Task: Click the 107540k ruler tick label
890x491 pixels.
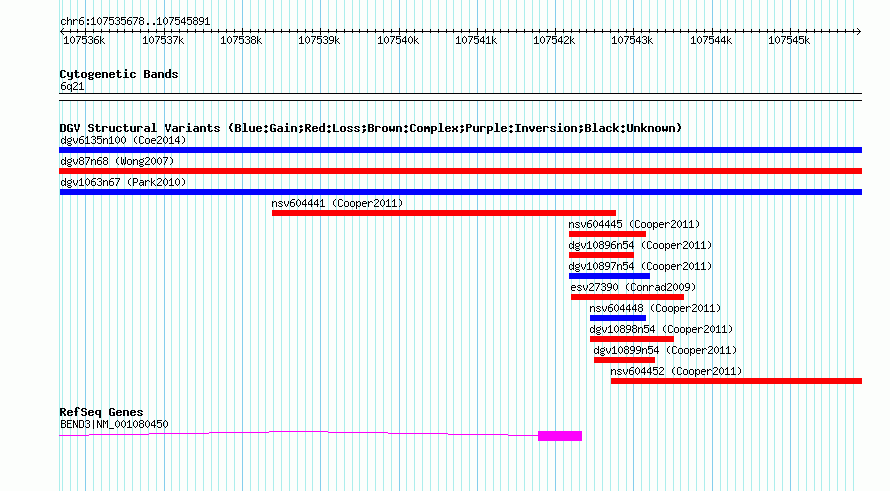Action: point(398,40)
